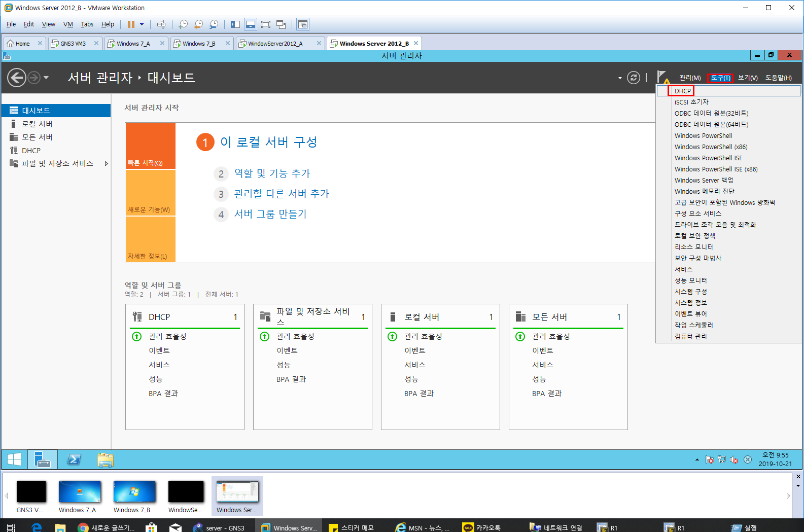Screen dimensions: 804x532
Task: Select DHCP in tools menu
Action: click(728, 91)
